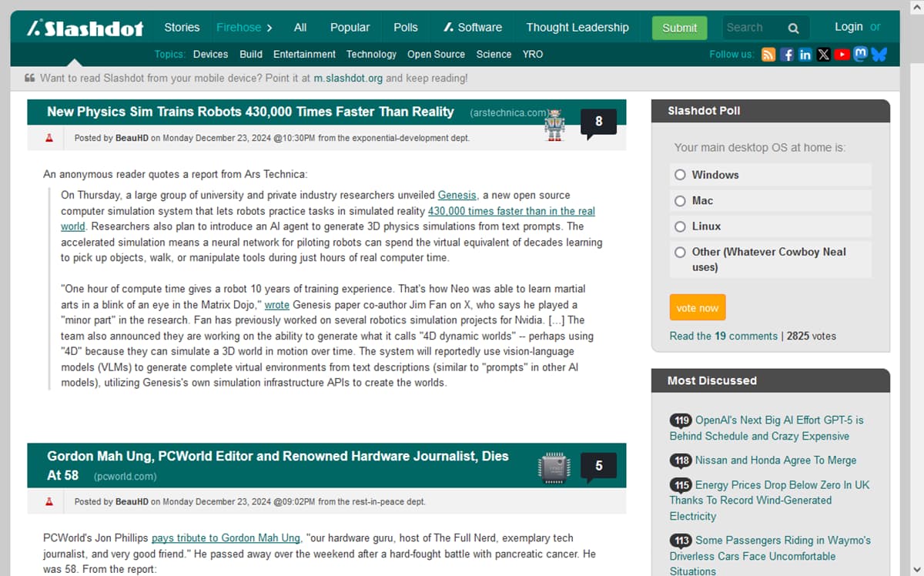
Task: Click the scrollbar up arrow
Action: coord(917,6)
